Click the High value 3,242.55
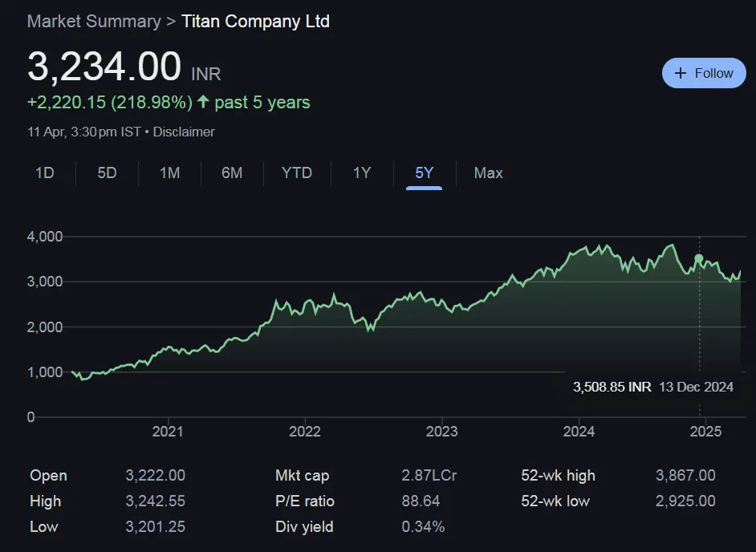Viewport: 756px width, 552px height. click(155, 501)
